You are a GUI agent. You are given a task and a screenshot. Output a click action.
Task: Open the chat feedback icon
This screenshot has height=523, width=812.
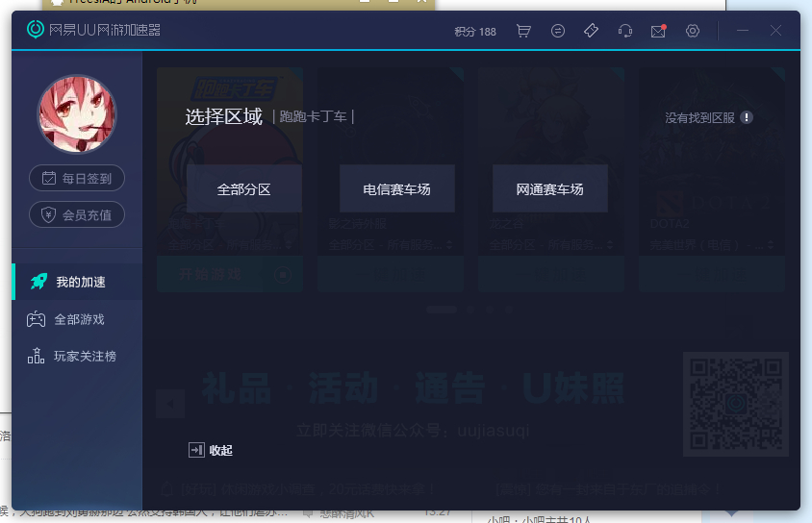[558, 31]
